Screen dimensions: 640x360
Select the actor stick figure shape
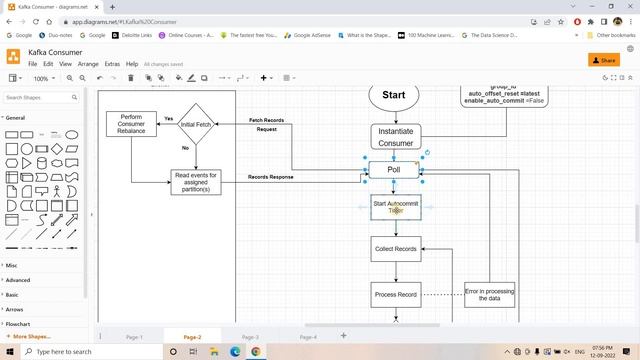(x=57, y=191)
